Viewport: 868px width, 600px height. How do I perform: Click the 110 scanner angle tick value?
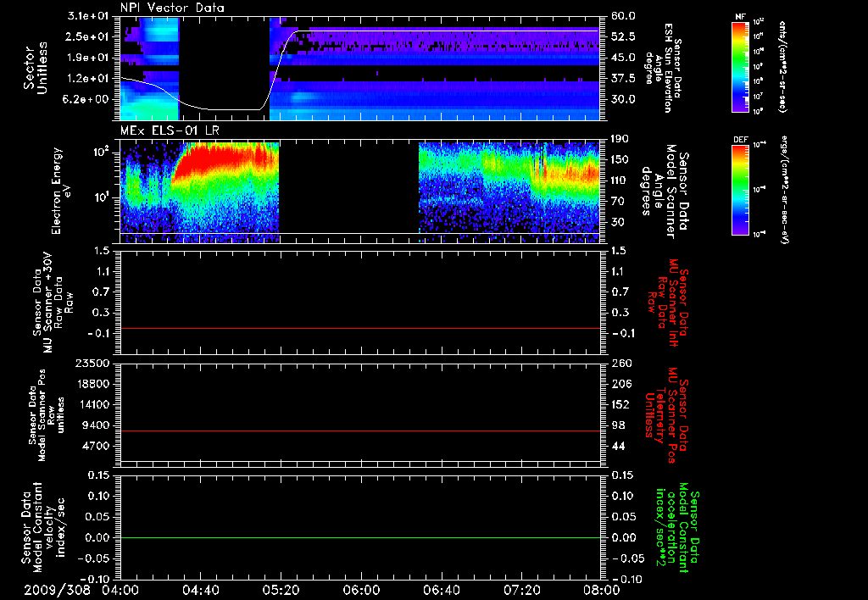click(x=620, y=181)
